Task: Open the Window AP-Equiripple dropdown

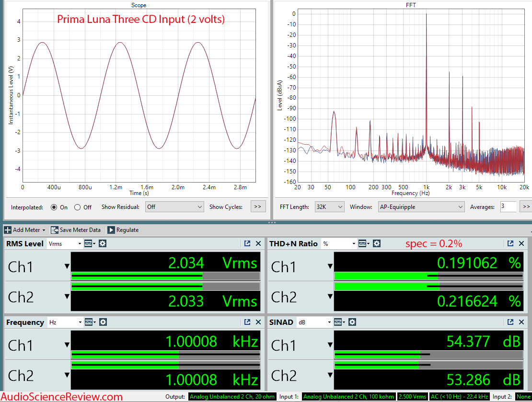Action: 421,207
